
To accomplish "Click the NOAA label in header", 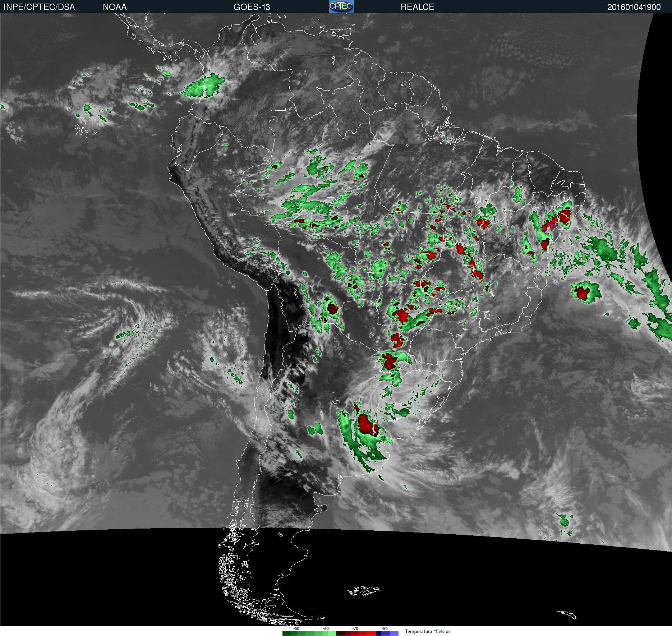I will click(x=115, y=7).
